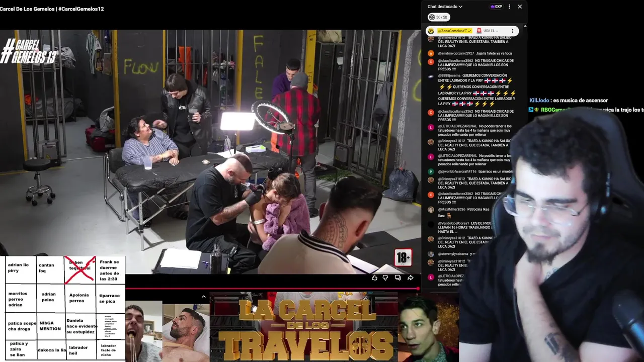Open @pjworldofwarcraft4116 username in chat
The width and height of the screenshot is (644, 362).
[x=457, y=171]
